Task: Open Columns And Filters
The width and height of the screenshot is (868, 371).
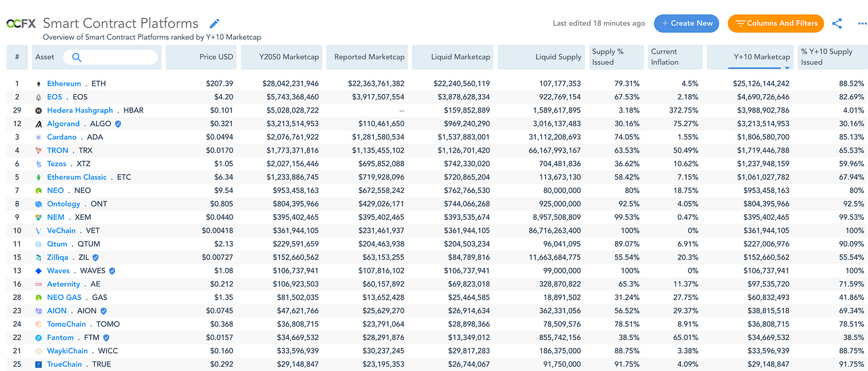Action: click(776, 23)
